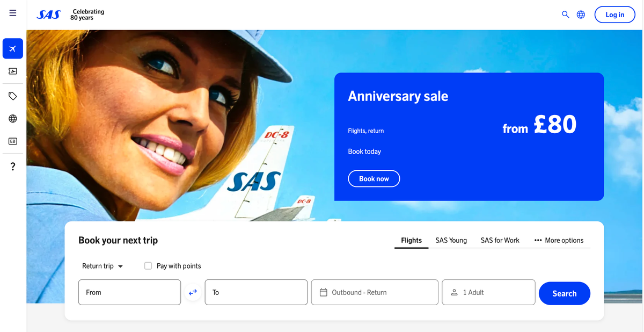Click the passenger person icon
644x332 pixels.
[x=454, y=292]
